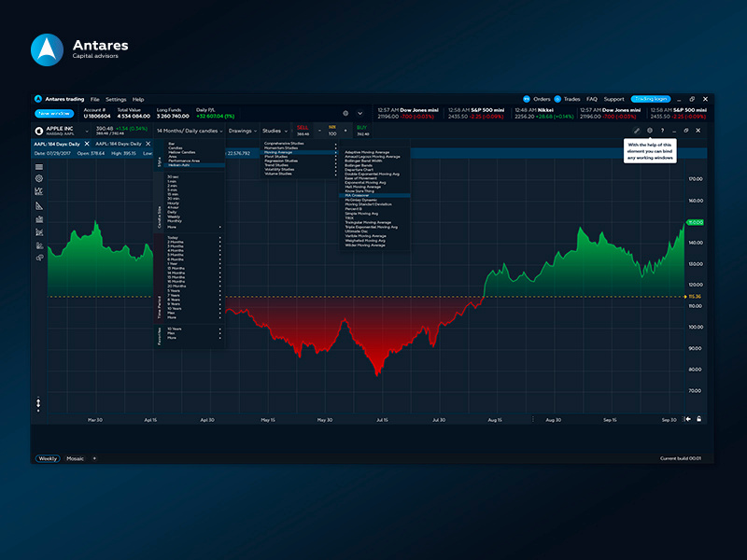Close the second AAPL 184 Days tab

148,144
